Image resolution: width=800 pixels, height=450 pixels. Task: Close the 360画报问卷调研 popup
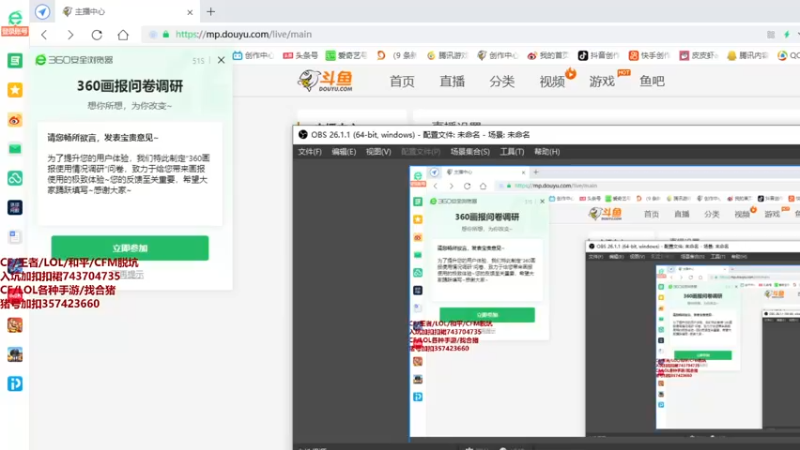(221, 60)
